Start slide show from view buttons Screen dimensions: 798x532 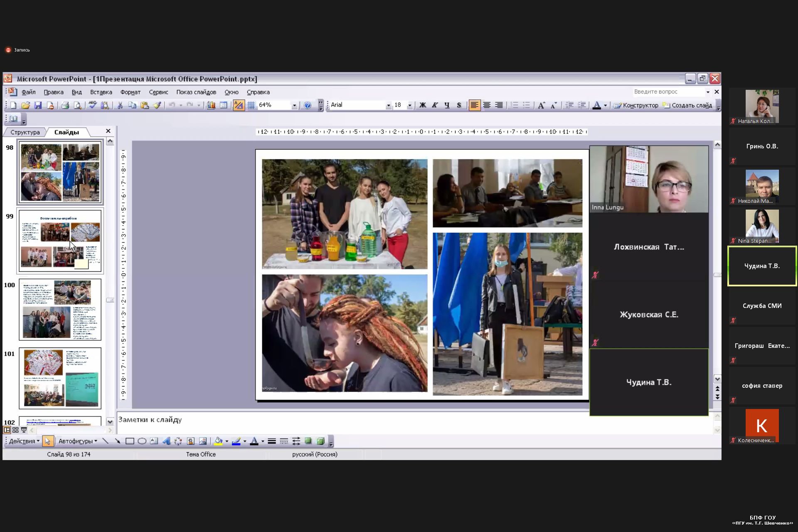(24, 430)
